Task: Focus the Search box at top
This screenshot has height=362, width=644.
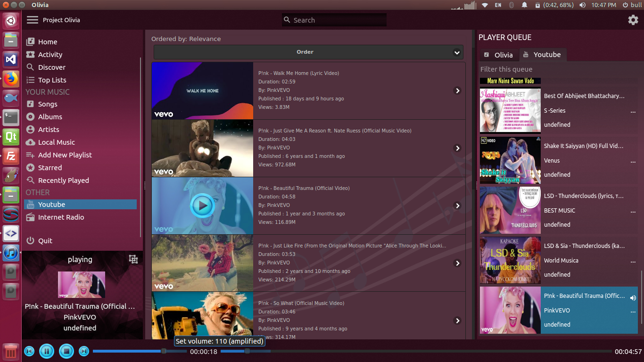Action: pyautogui.click(x=334, y=20)
